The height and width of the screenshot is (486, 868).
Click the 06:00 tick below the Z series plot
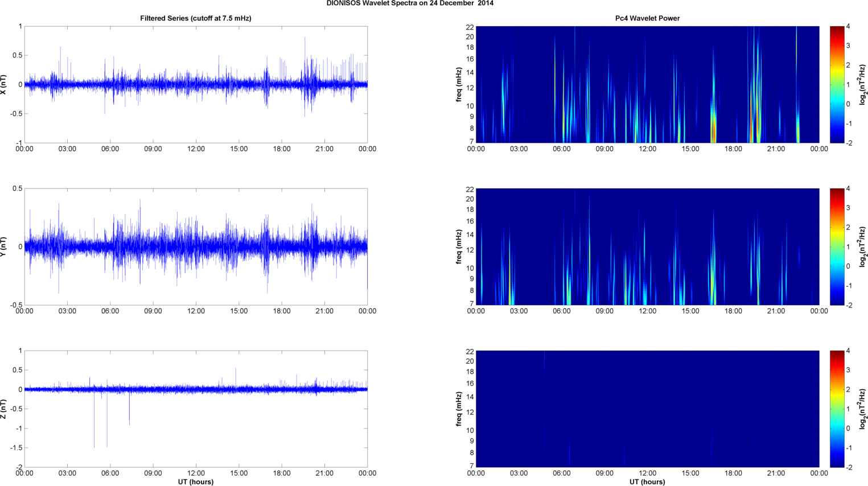click(x=110, y=473)
